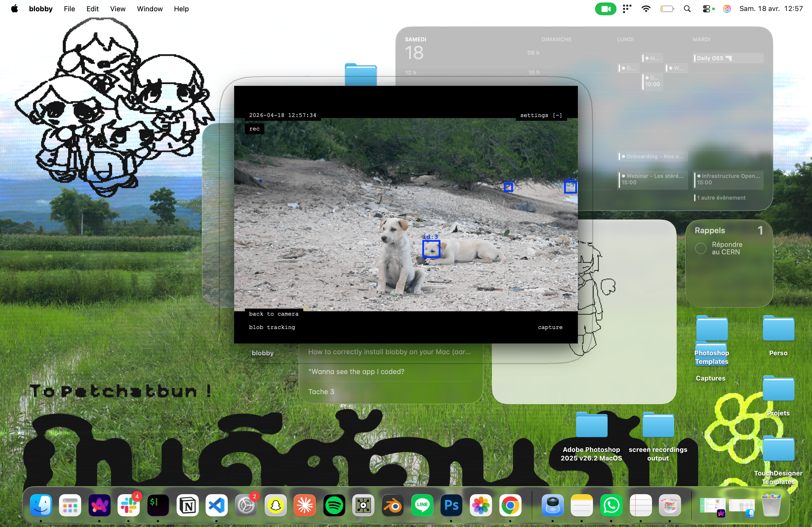Open Slack from the dock

[x=129, y=505]
